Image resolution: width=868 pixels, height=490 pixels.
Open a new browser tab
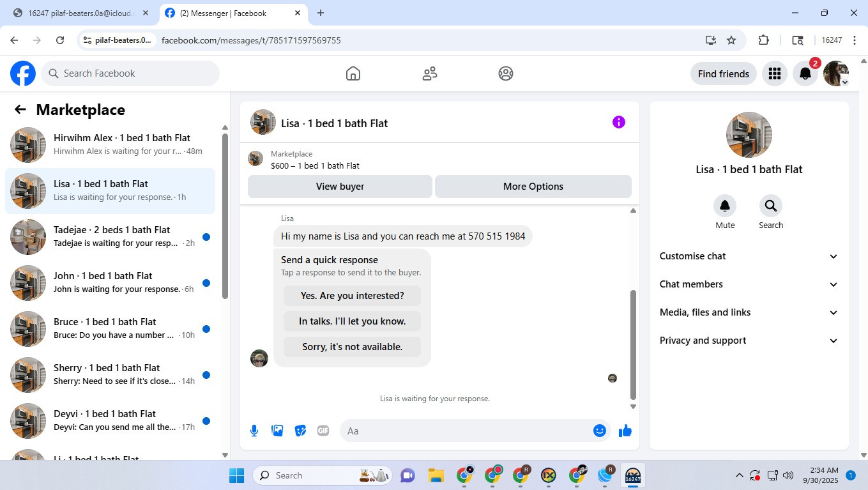tap(321, 13)
